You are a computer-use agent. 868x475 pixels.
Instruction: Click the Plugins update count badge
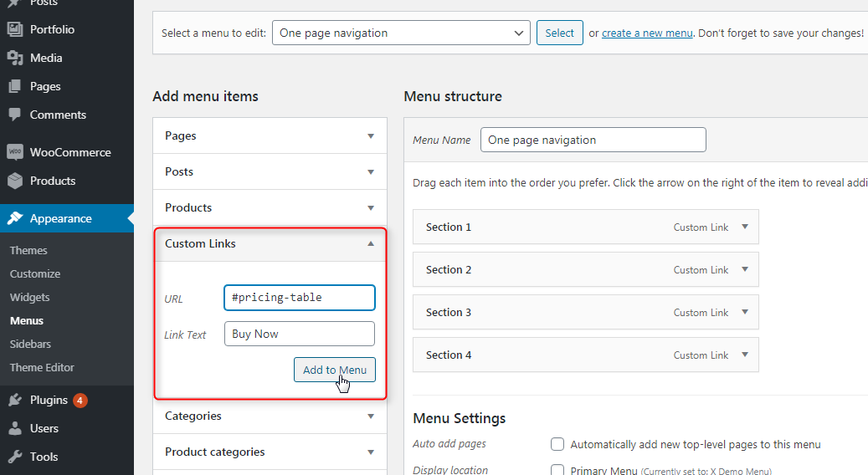coord(80,401)
